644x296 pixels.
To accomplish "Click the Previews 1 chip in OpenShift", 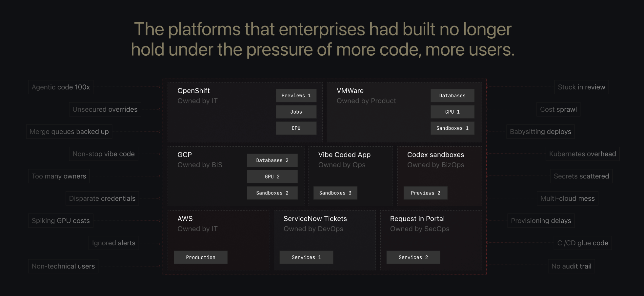I will click(x=296, y=96).
